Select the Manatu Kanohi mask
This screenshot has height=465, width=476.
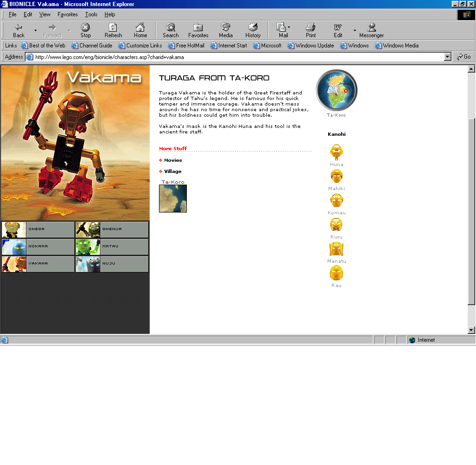(x=337, y=249)
